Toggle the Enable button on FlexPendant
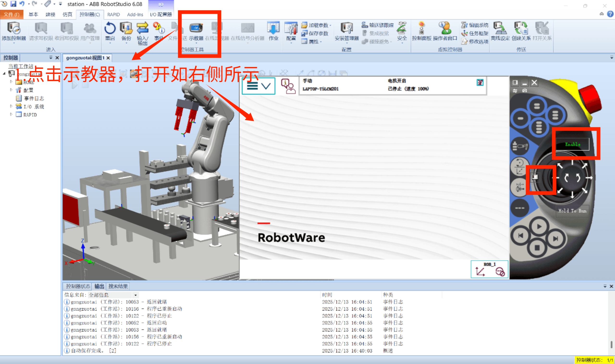 click(x=572, y=145)
